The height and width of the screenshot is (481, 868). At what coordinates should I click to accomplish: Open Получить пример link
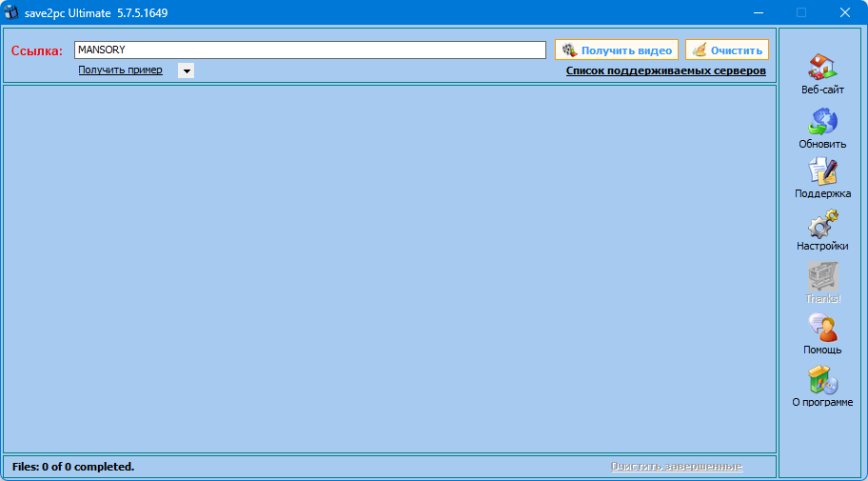[x=120, y=70]
